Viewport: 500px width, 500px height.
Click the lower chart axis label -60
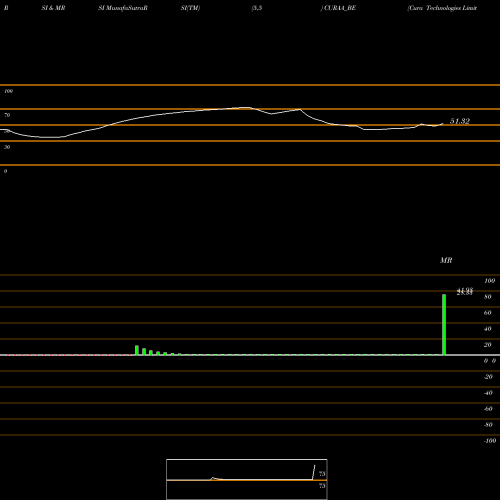click(488, 409)
